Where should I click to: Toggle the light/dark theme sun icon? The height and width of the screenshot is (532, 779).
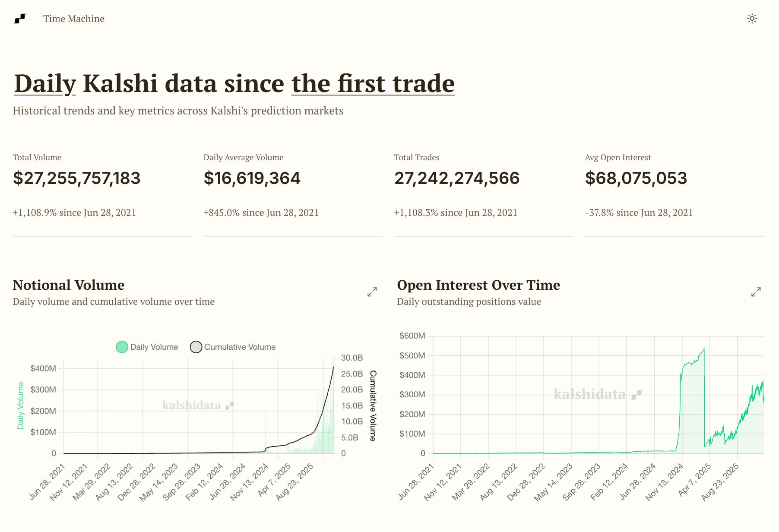(x=752, y=19)
